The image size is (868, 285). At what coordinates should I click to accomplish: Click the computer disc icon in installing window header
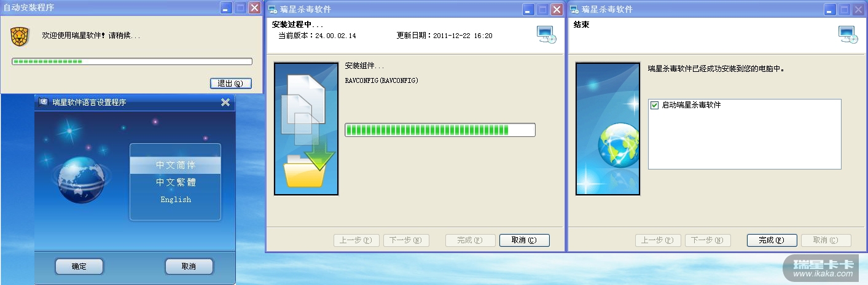546,34
